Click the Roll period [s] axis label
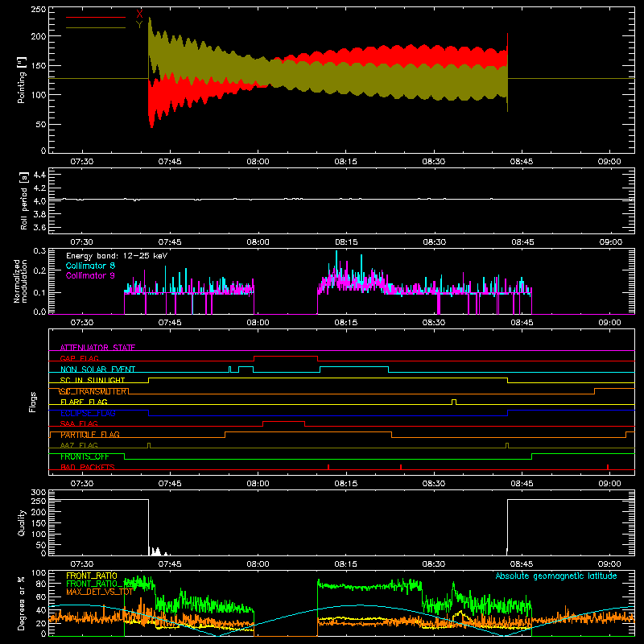This screenshot has height=644, width=644. click(23, 200)
